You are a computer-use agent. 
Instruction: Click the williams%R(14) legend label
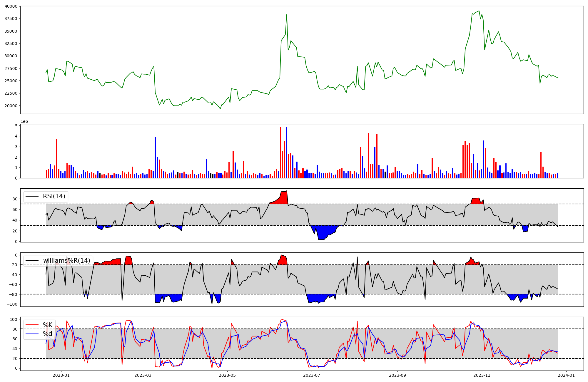coord(67,261)
